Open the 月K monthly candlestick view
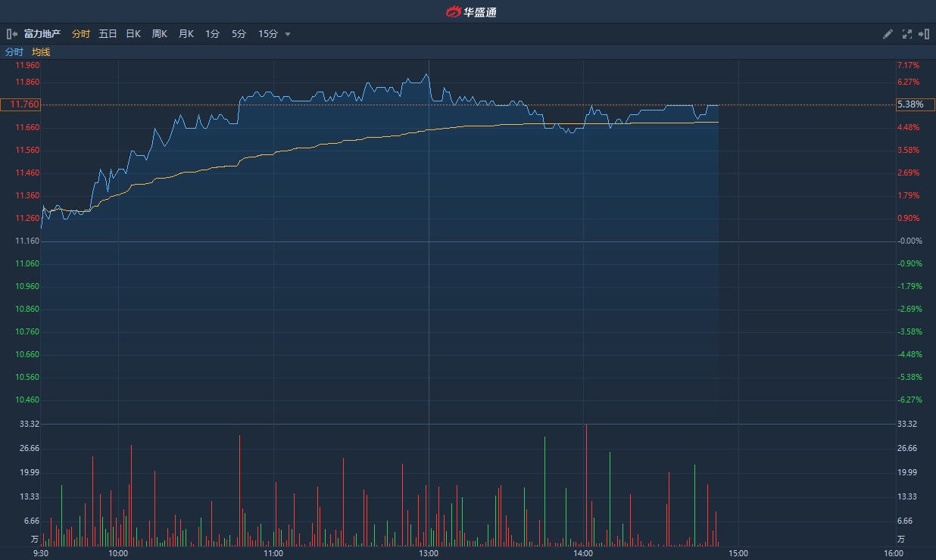Viewport: 936px width, 560px height. [186, 34]
